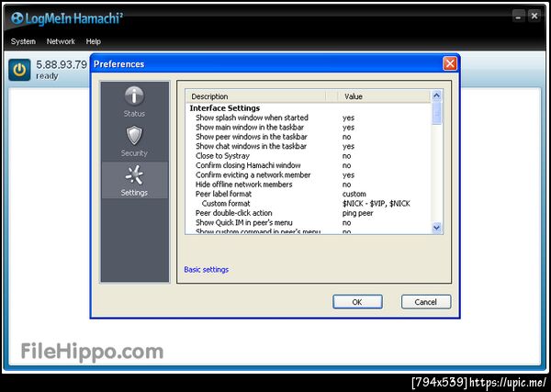Screen dimensions: 551x392
Task: Minimize the Hamachi main window
Action: [518, 17]
